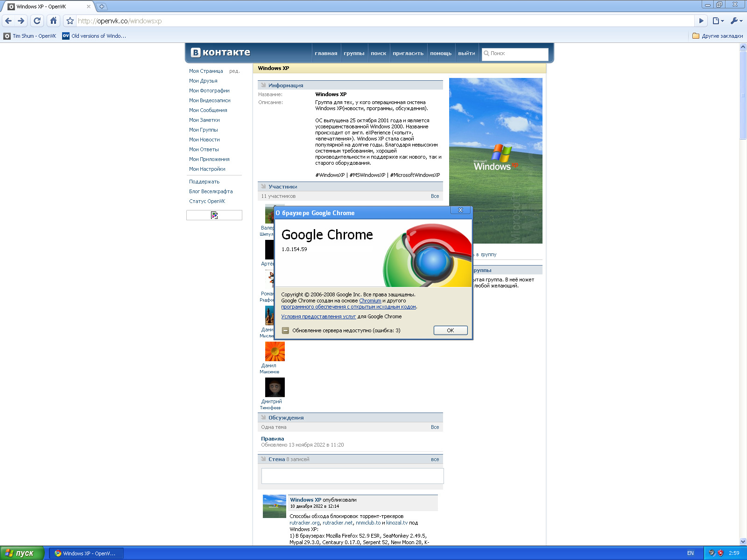Open the Old versions of Windows bookmark
Image resolution: width=747 pixels, height=560 pixels.
(94, 36)
